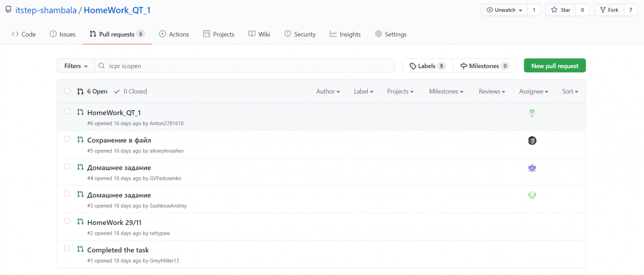
Task: Click the PR icon beside Completed the task
Action: coord(80,249)
